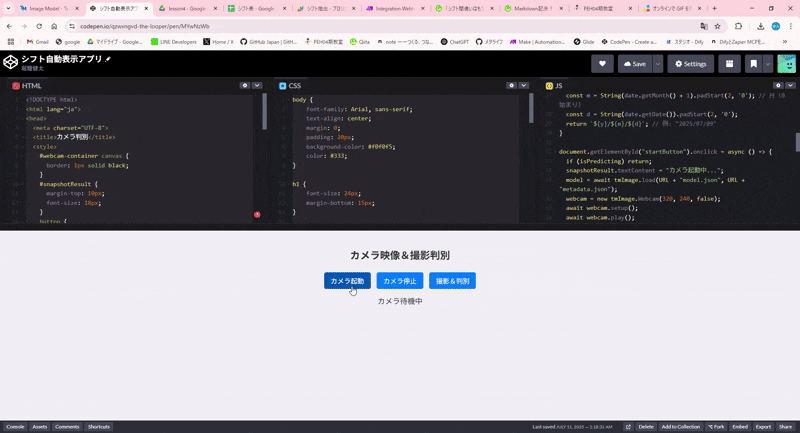
Task: Expand the bookmark dropdown arrow
Action: pos(767,64)
